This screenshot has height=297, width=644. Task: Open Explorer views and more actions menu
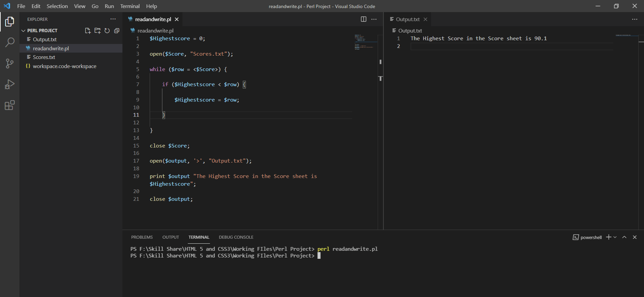pyautogui.click(x=113, y=19)
